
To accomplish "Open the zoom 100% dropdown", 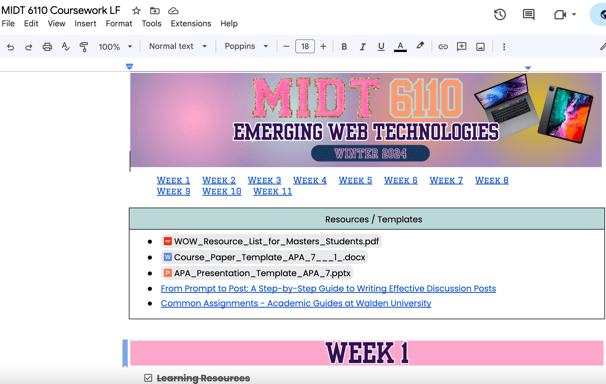I will pos(115,47).
